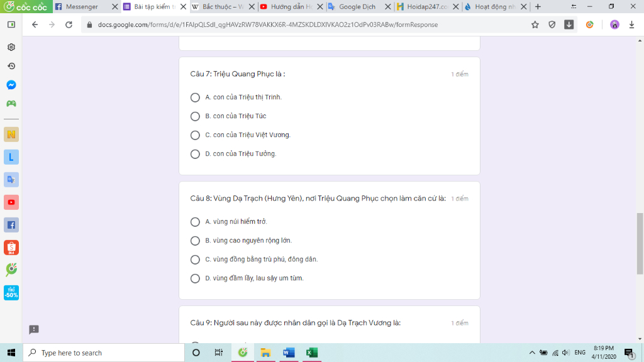Toggle the side panel icon
The height and width of the screenshot is (362, 644).
[x=11, y=25]
